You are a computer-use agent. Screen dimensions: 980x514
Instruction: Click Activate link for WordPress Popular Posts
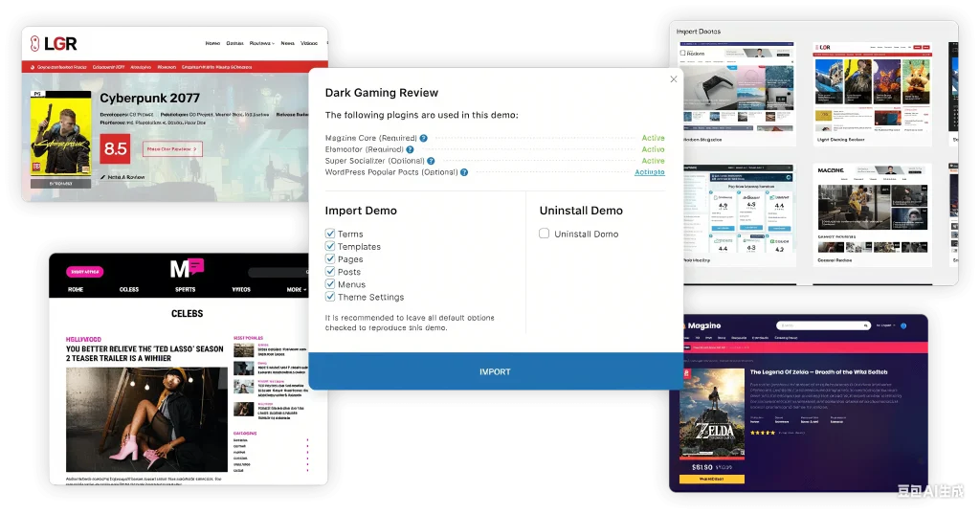649,172
